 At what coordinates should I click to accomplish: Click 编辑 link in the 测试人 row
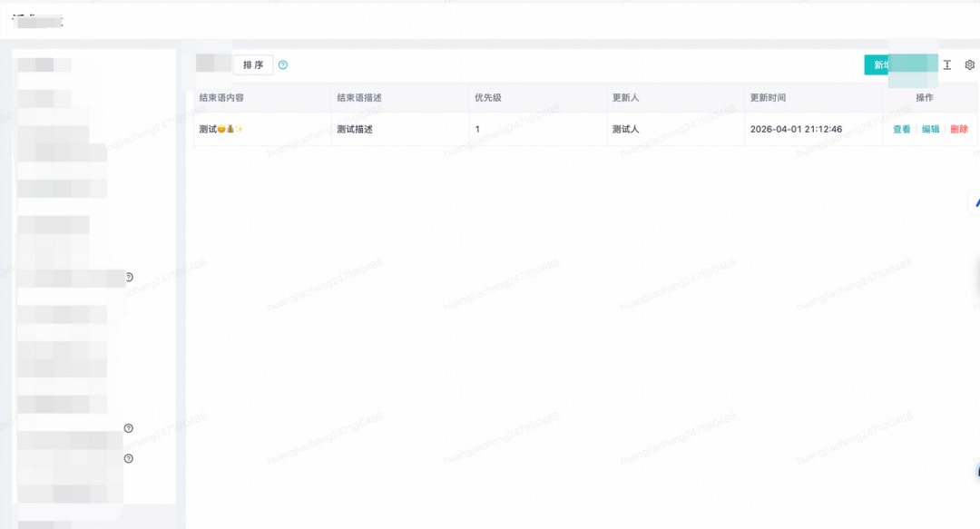click(931, 130)
